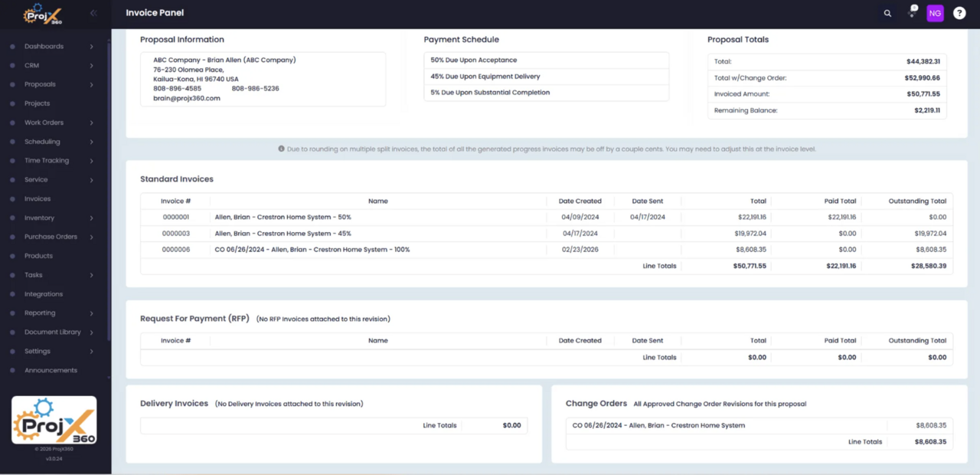The image size is (980, 475).
Task: Open the NG user avatar menu
Action: click(934, 13)
